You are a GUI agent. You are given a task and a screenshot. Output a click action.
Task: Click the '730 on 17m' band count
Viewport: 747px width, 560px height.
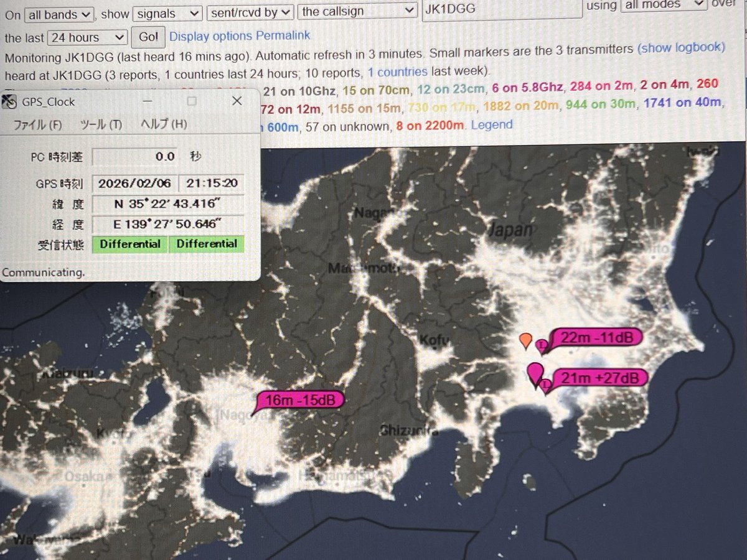click(442, 107)
